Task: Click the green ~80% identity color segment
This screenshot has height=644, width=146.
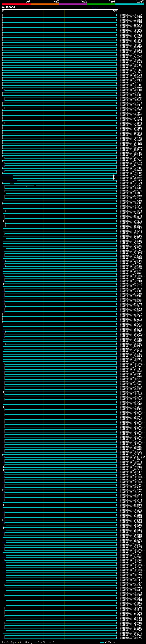Action: 101,4
